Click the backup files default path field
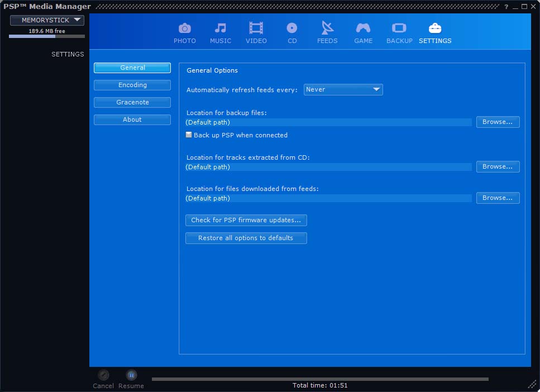 click(328, 122)
